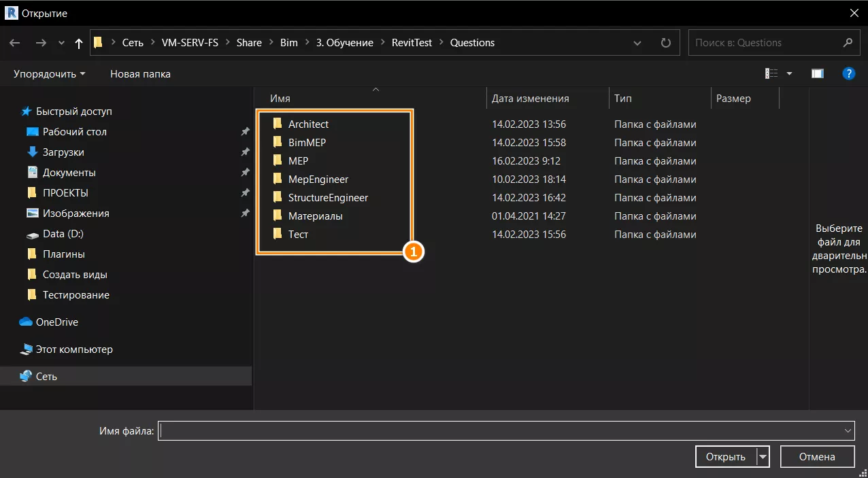Toggle the preview pane icon
The width and height of the screenshot is (868, 478).
(818, 73)
